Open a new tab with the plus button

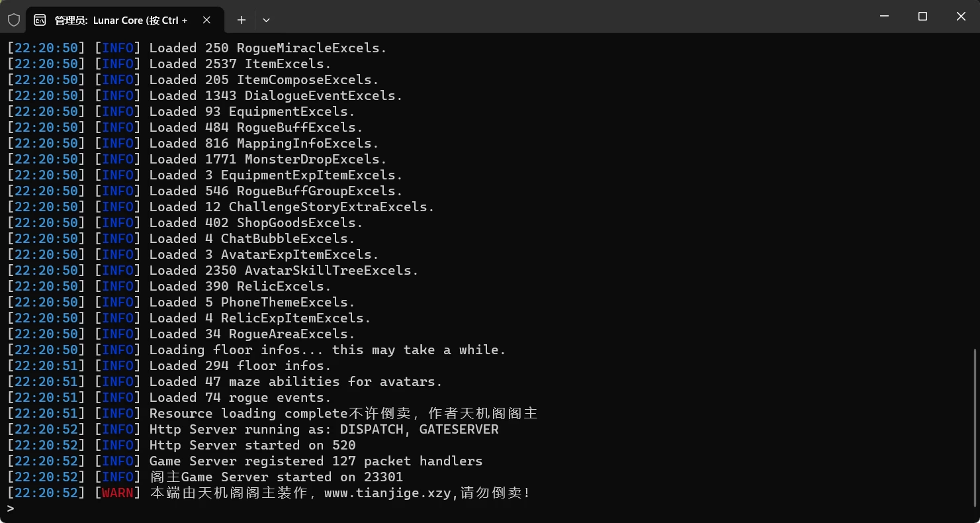[242, 20]
